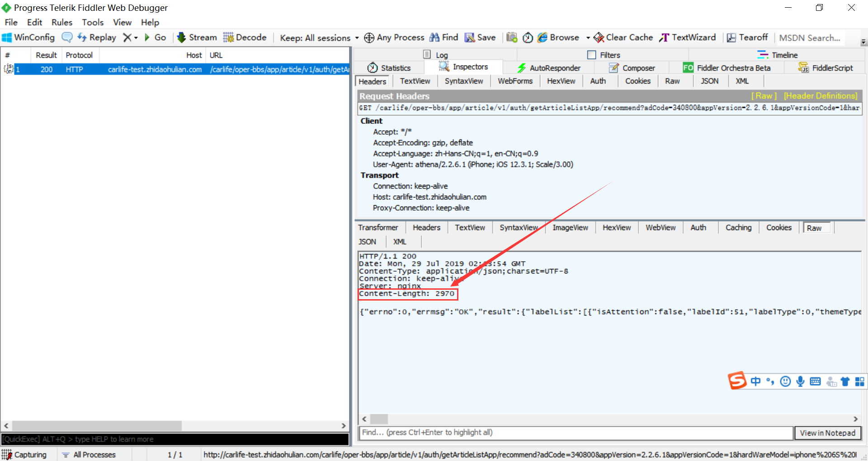This screenshot has width=868, height=461.
Task: Open the Help menu
Action: click(150, 22)
